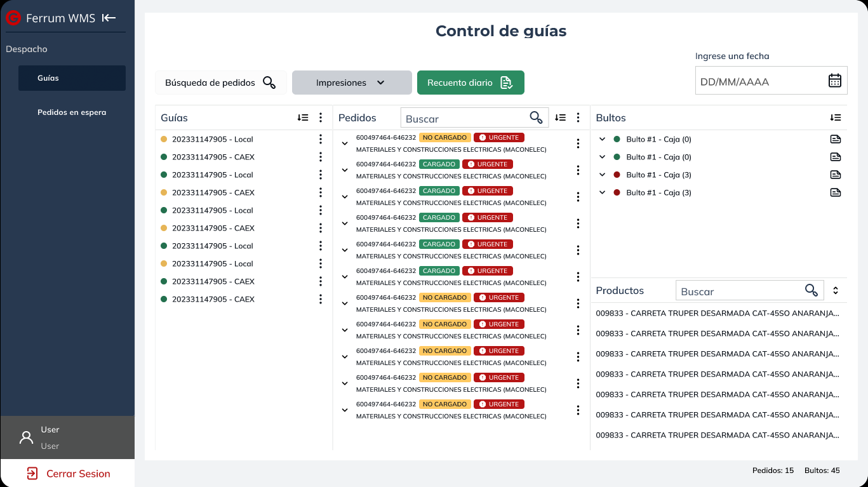Click the sort icon in Bultos header

[835, 117]
